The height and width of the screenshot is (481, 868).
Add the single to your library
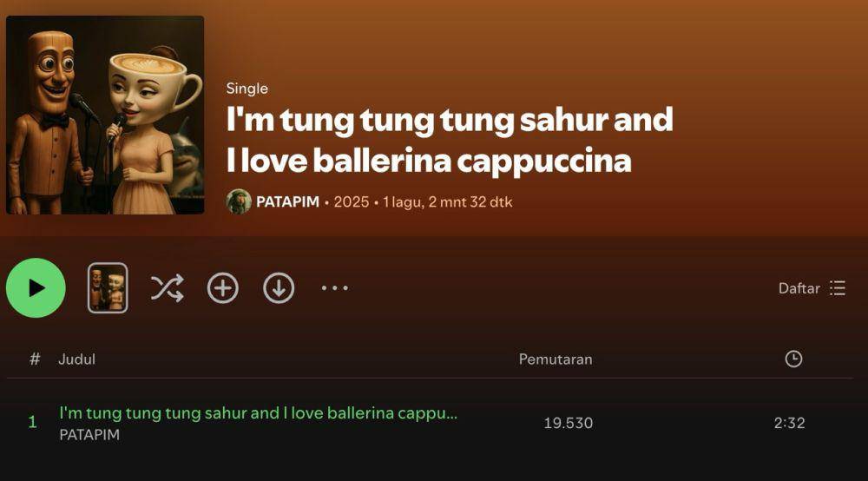[222, 288]
